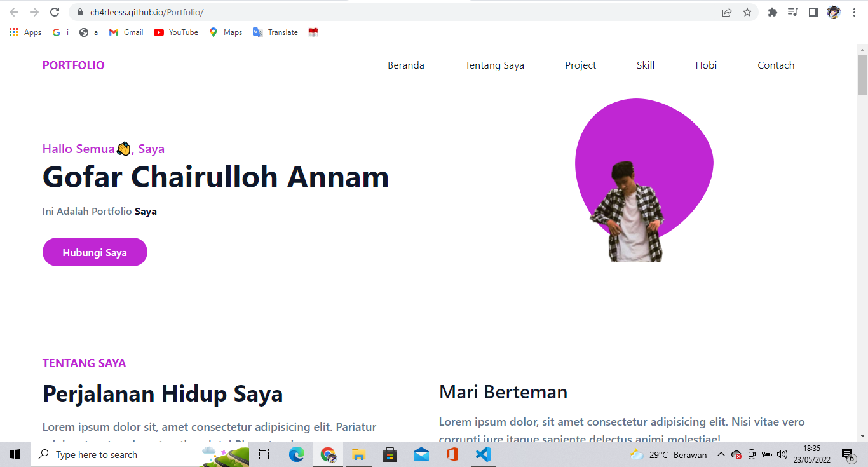Open the Apps bookmark shortcut
The image size is (868, 467).
click(25, 32)
